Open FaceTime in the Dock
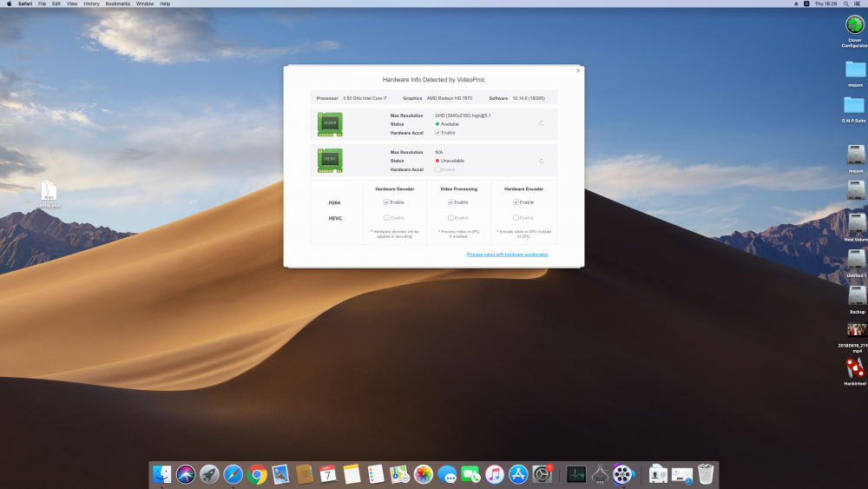The image size is (868, 489). tap(470, 474)
